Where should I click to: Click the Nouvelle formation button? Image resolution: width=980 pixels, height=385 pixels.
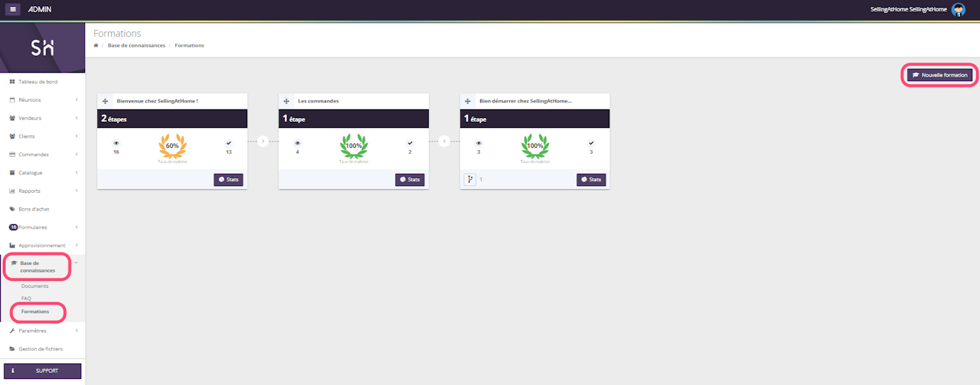941,75
